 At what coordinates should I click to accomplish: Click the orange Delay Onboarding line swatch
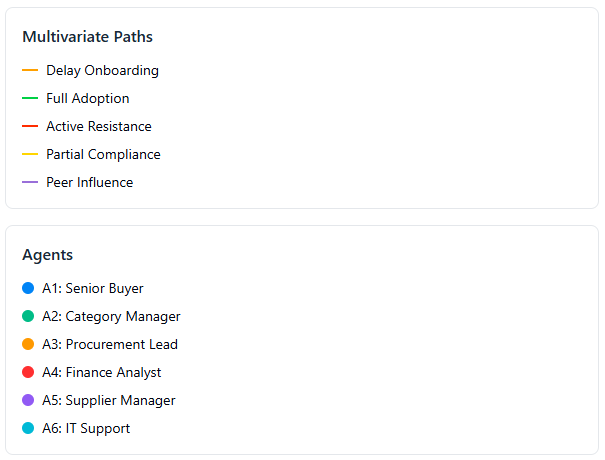pos(30,71)
